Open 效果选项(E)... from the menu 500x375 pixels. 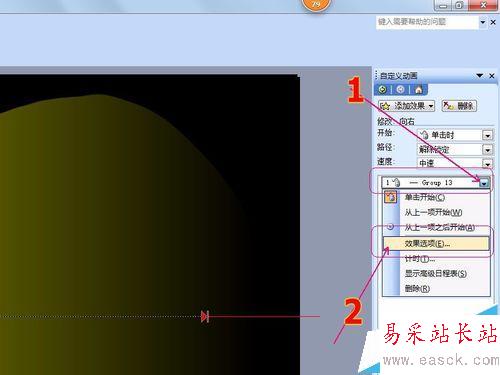(437, 243)
